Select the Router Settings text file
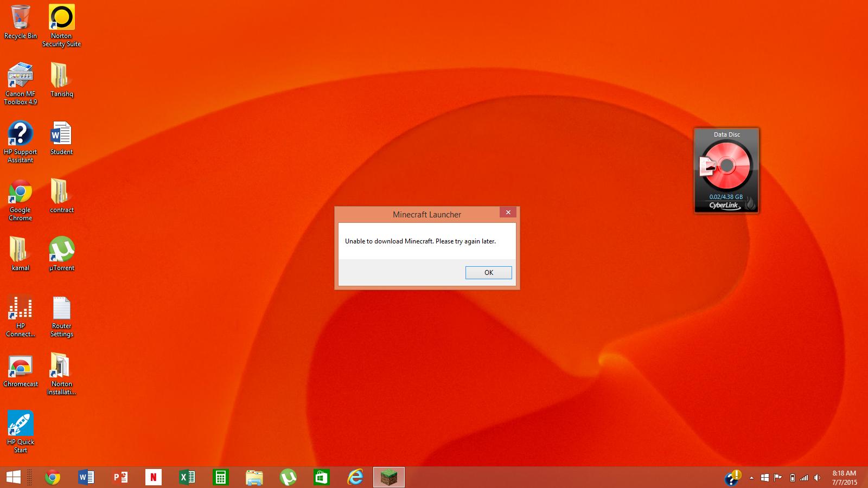The image size is (868, 488). point(61,317)
